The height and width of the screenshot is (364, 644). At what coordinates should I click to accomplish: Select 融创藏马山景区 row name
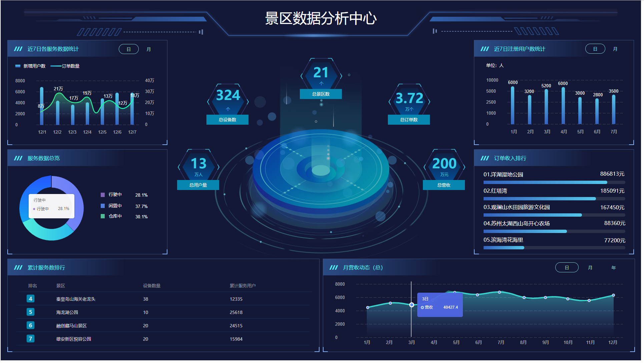point(71,326)
